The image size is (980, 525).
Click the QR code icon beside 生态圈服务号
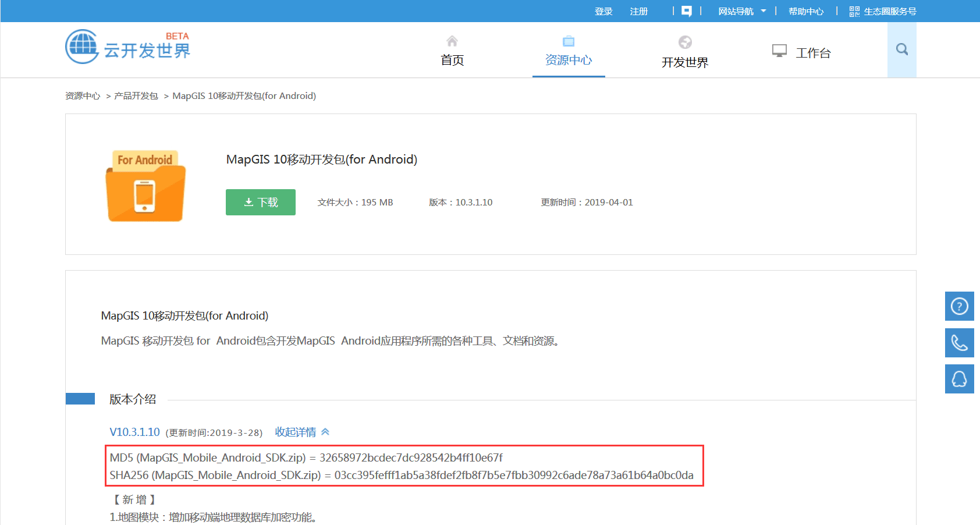(854, 11)
